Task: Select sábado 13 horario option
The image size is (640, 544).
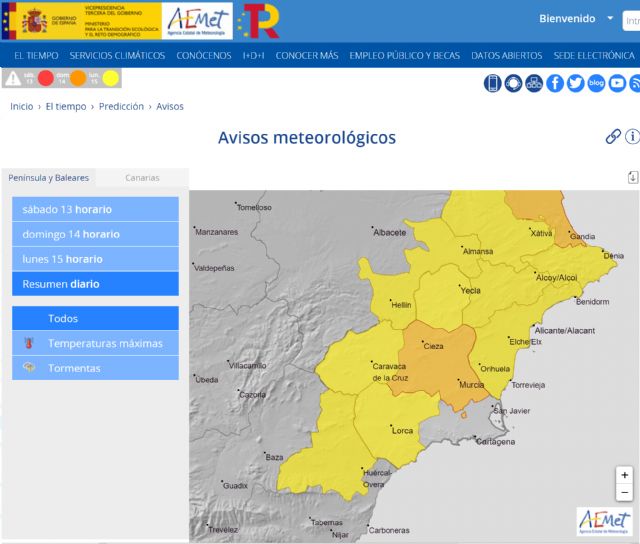Action: (x=95, y=209)
